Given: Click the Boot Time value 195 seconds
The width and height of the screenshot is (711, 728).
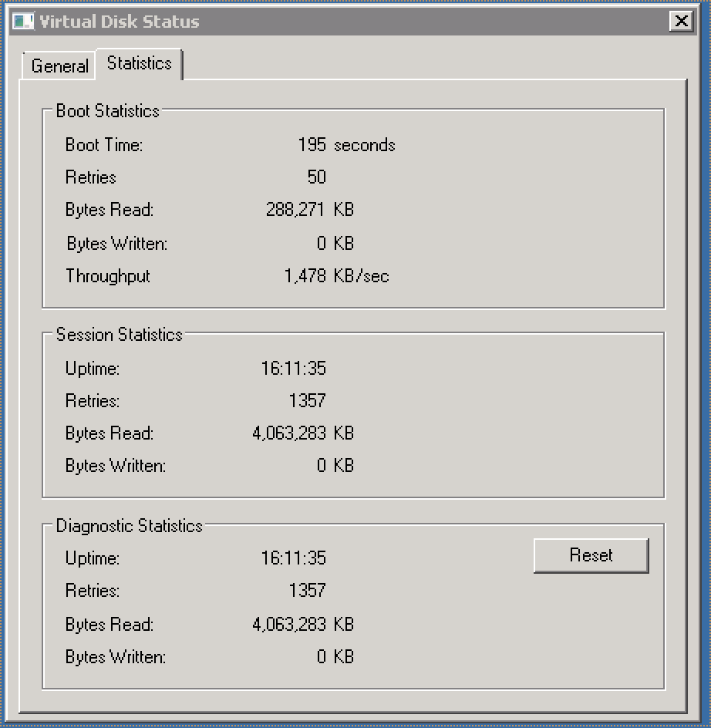Looking at the screenshot, I should [346, 145].
